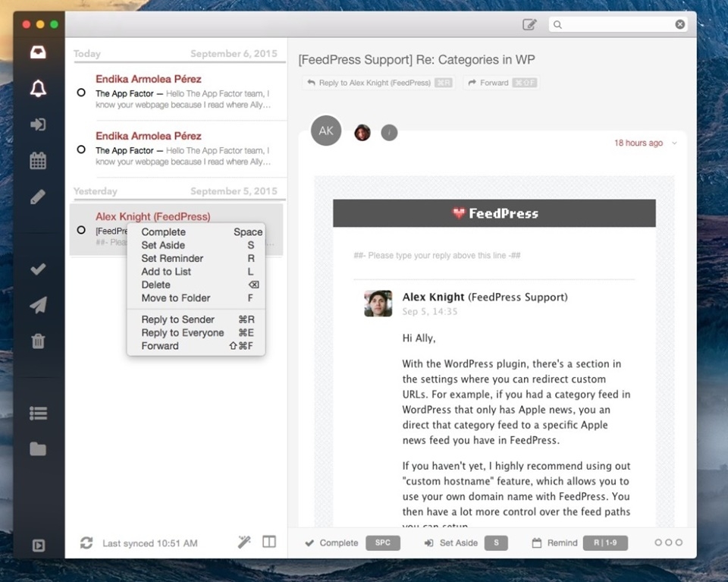Click the Today date header
Screen dimensions: 728x582
(86, 53)
